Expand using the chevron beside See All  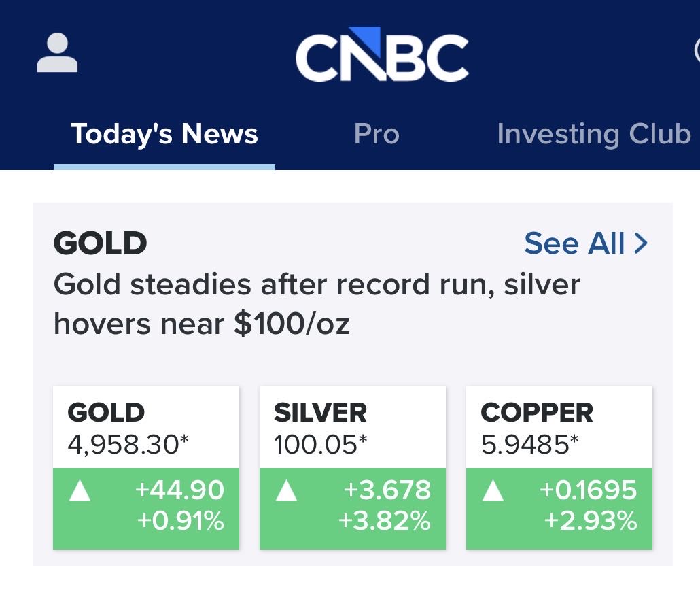coord(641,243)
